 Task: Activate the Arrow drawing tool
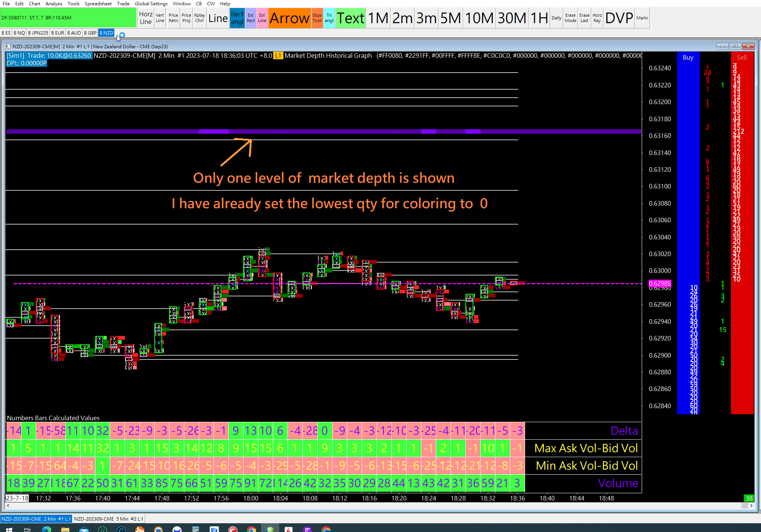[x=289, y=18]
